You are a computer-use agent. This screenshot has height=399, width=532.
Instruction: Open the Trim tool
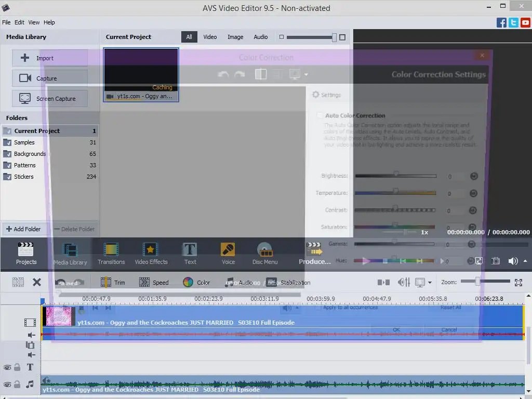(113, 282)
